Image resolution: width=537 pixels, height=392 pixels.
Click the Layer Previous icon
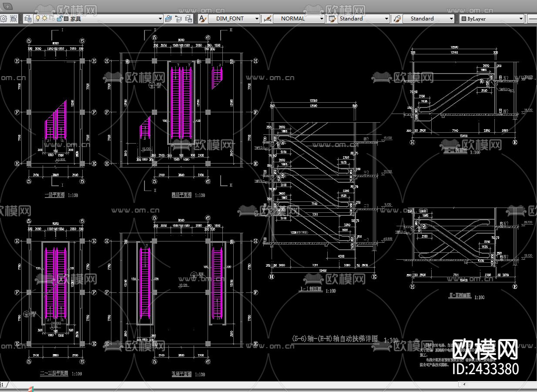pyautogui.click(x=179, y=19)
